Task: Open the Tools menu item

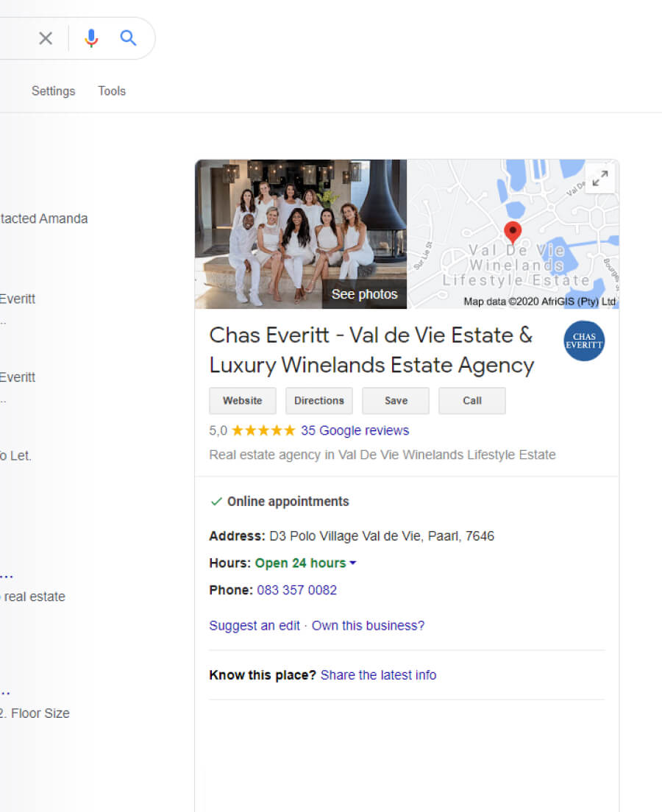Action: [x=112, y=91]
